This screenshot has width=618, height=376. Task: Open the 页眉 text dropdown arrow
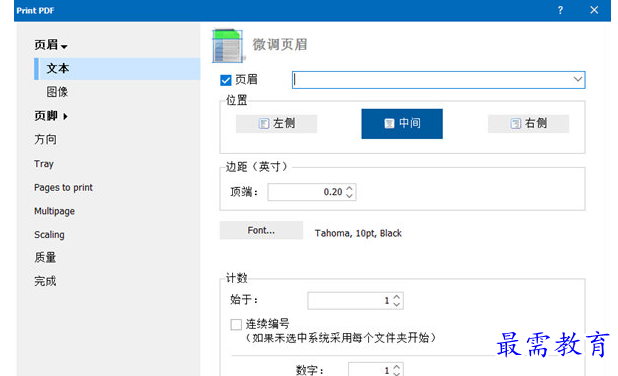click(577, 79)
